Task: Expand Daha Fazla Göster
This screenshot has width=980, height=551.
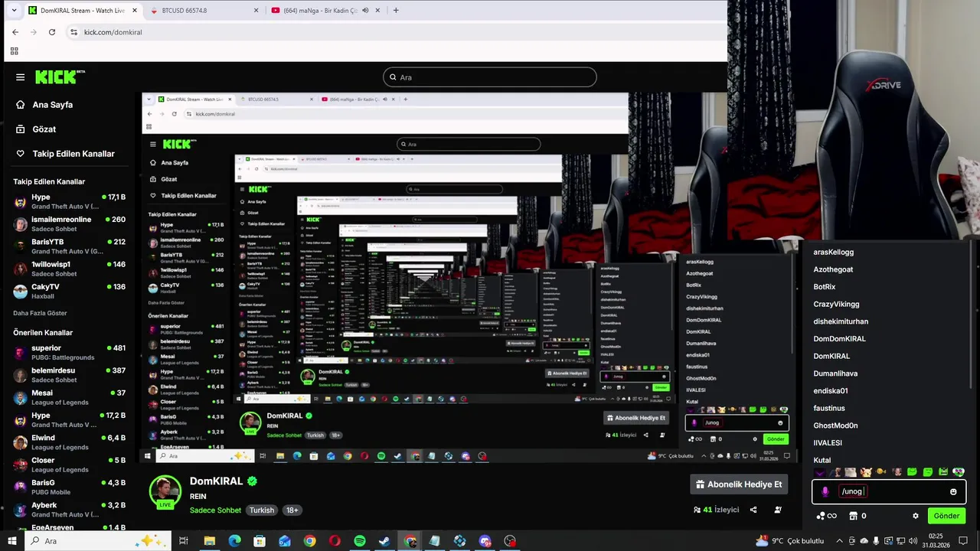Action: 40,313
